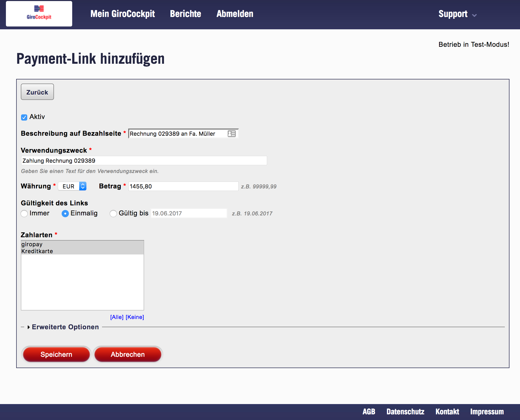Select the Immer radio button
Image resolution: width=520 pixels, height=420 pixels.
point(24,214)
